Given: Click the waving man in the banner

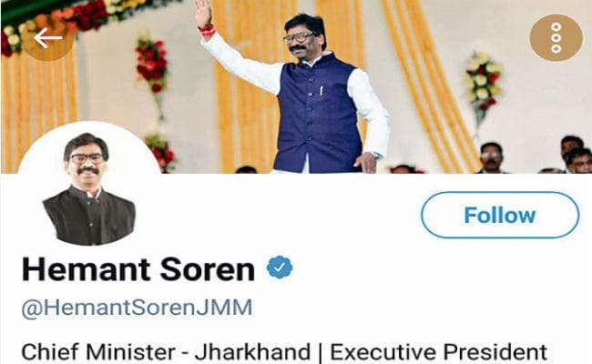Looking at the screenshot, I should (298, 90).
